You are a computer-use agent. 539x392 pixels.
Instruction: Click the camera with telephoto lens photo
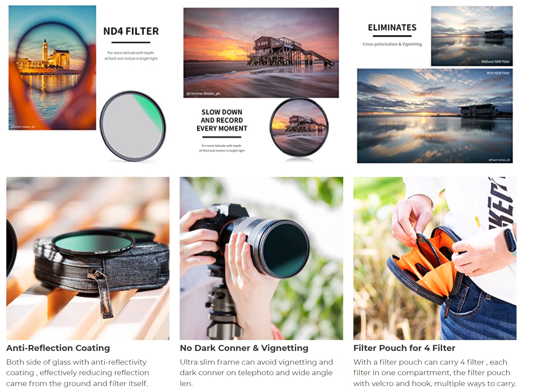click(x=261, y=258)
